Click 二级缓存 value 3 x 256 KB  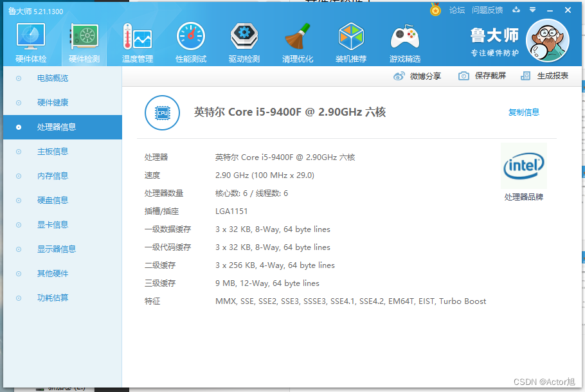pyautogui.click(x=275, y=265)
